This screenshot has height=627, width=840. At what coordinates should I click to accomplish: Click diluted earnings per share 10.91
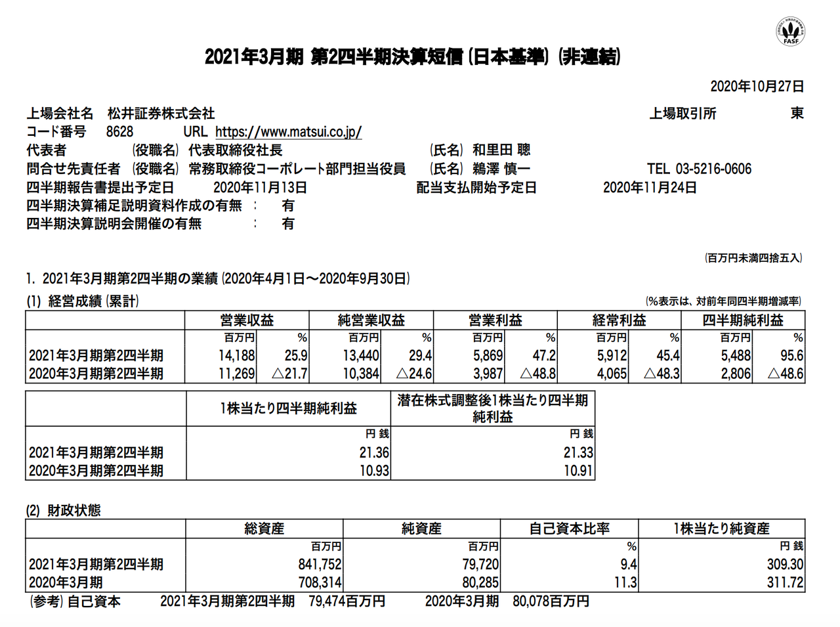coord(578,471)
